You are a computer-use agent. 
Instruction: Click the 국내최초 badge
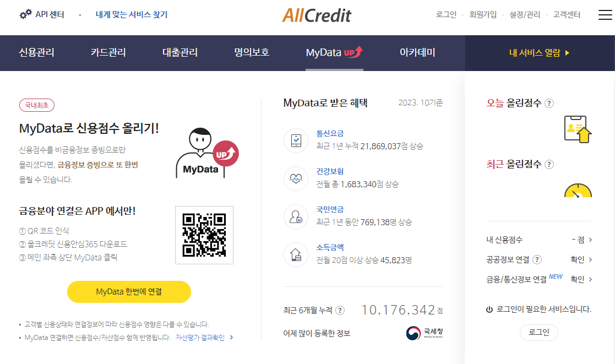[37, 105]
